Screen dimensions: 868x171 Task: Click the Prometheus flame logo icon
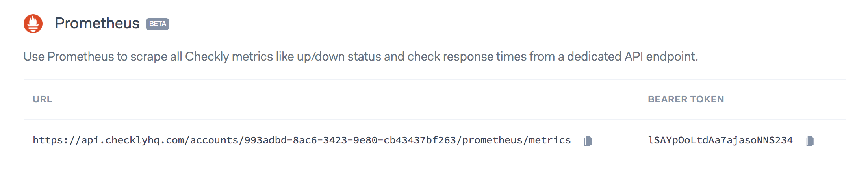coord(33,24)
